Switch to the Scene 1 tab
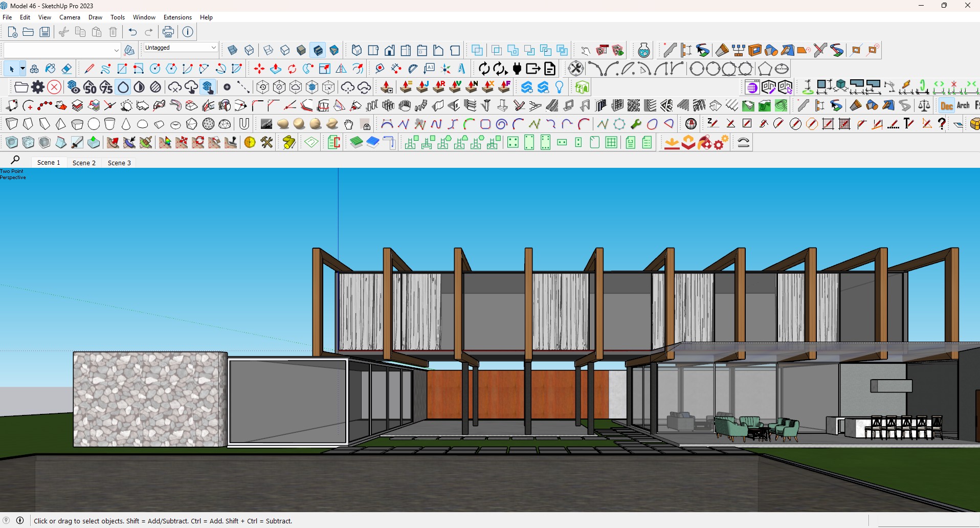Screen dimensions: 980x528 coord(49,163)
